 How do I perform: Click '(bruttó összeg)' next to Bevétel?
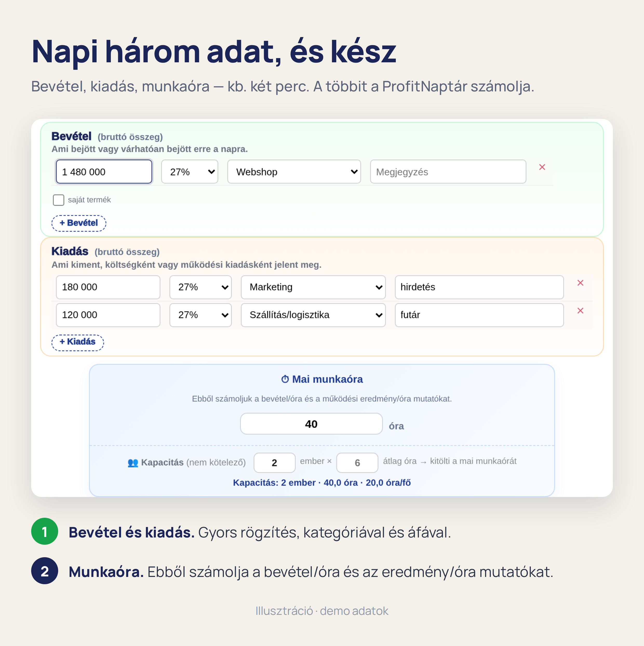[x=130, y=137]
